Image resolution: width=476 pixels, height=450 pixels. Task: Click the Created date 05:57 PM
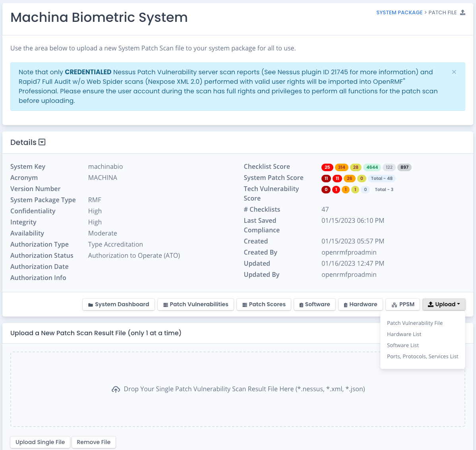pos(353,241)
